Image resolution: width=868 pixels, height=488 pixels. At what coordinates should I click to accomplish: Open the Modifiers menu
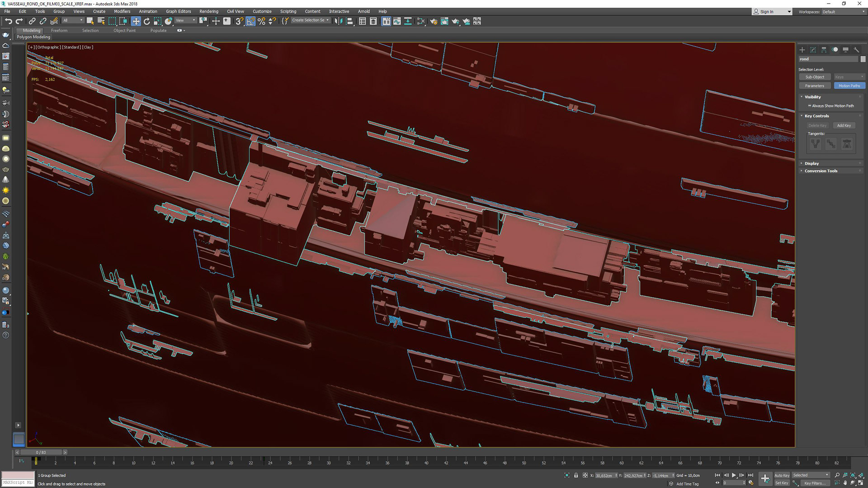click(x=122, y=11)
